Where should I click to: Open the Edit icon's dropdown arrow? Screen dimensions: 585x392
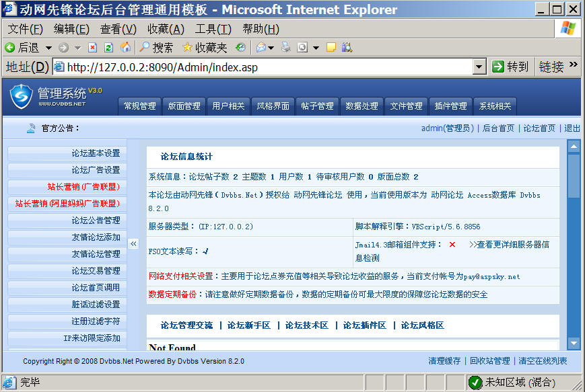[x=316, y=48]
